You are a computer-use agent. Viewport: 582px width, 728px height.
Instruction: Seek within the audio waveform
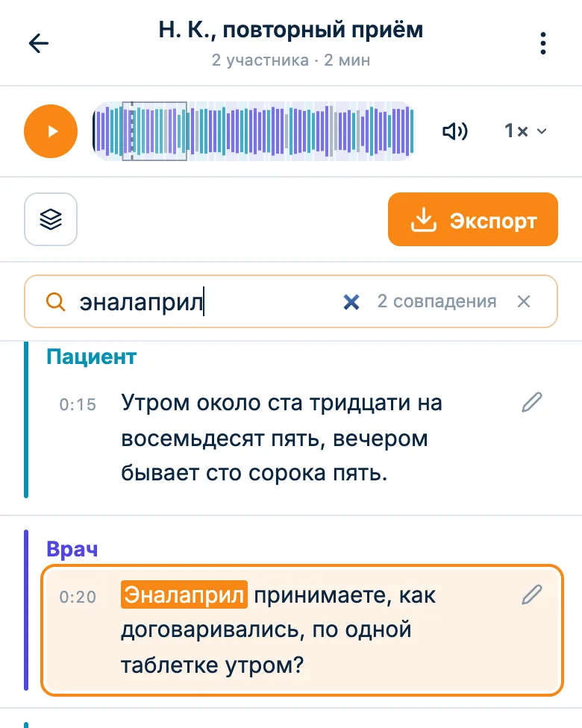254,131
